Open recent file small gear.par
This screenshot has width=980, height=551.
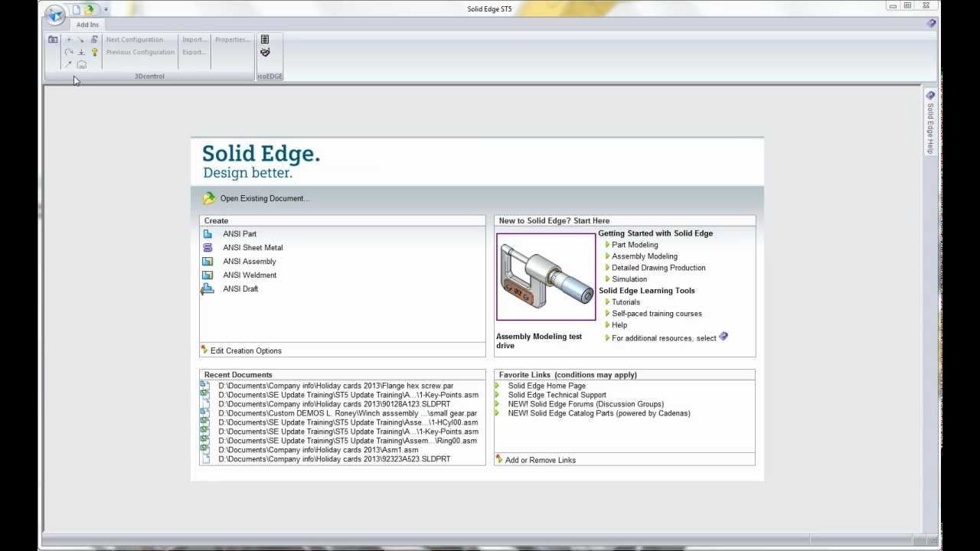point(347,413)
